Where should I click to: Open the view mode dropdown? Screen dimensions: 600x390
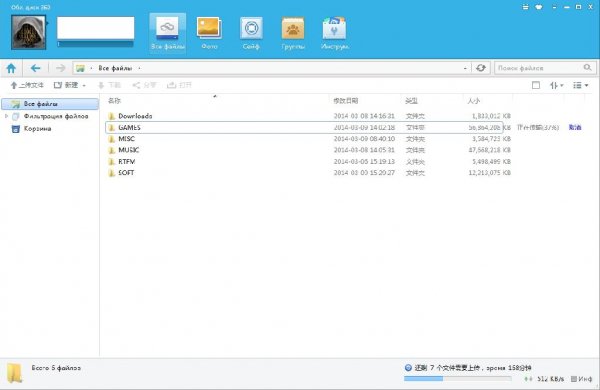point(580,85)
